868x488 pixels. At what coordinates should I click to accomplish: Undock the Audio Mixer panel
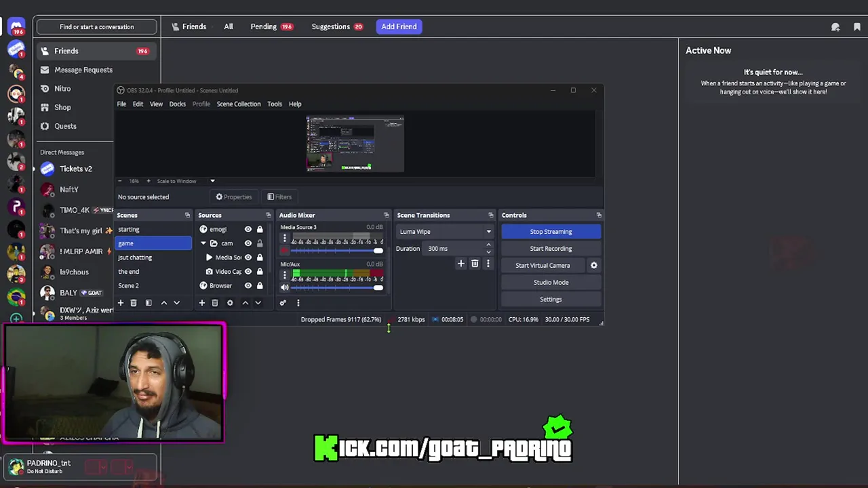(386, 215)
